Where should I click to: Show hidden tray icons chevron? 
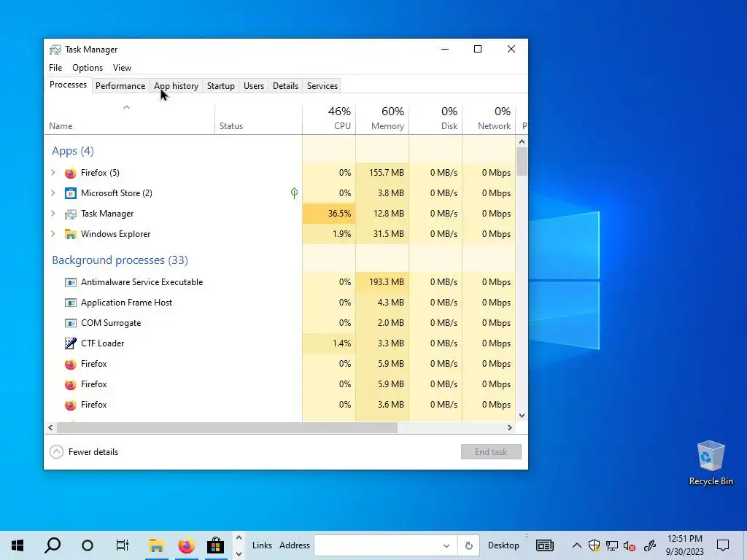pyautogui.click(x=576, y=545)
